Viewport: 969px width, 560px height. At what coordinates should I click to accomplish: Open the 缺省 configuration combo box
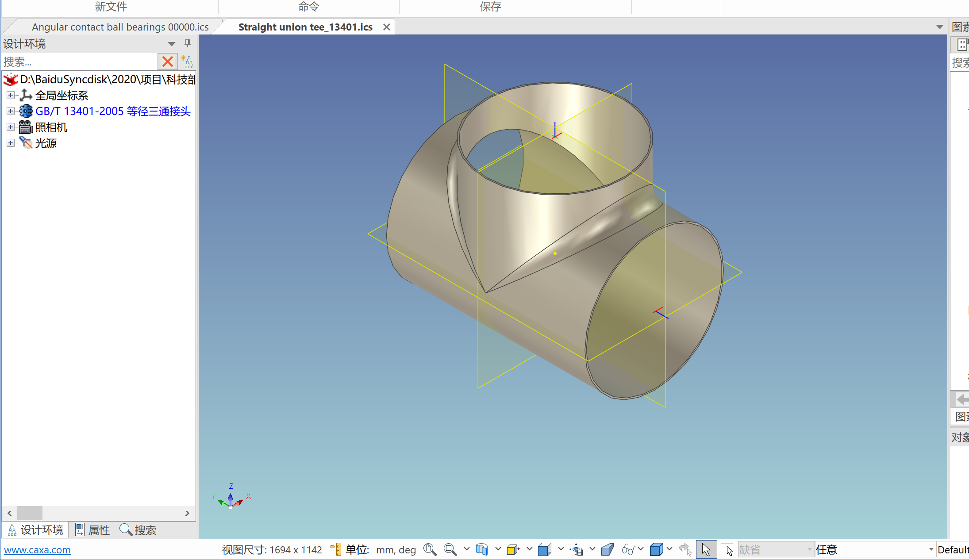[x=776, y=549]
